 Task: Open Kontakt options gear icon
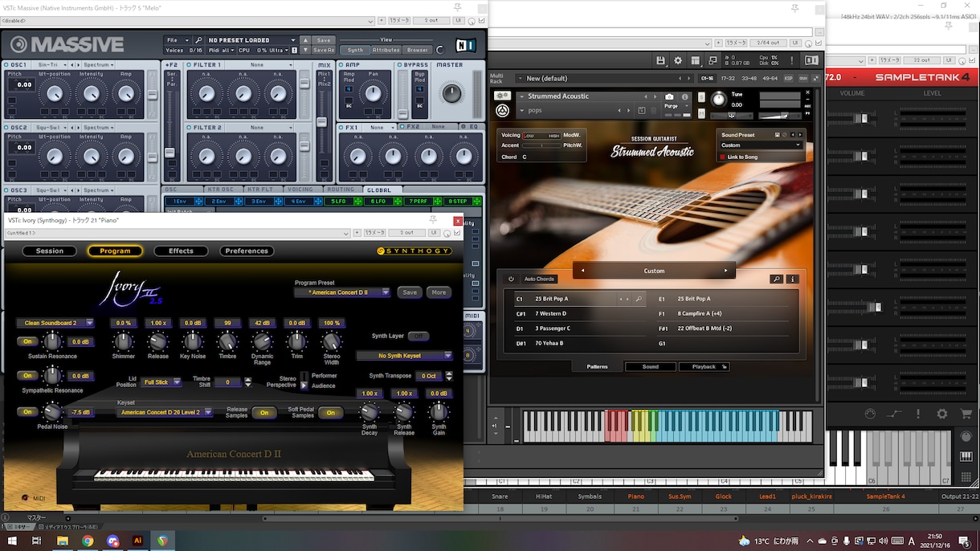pyautogui.click(x=678, y=60)
